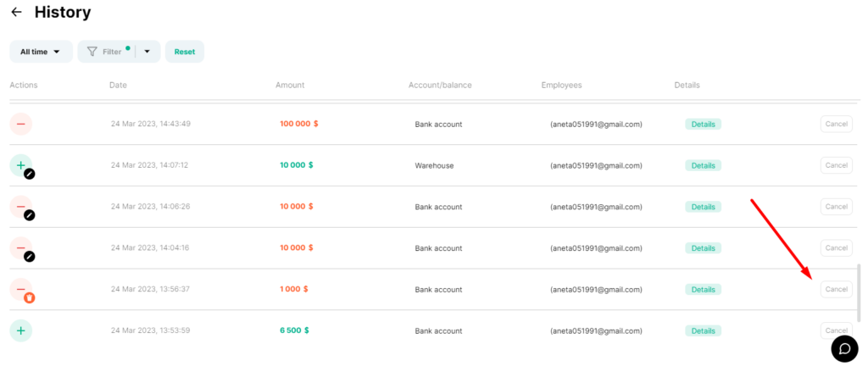Click the Filter funnel button
This screenshot has height=372, width=868.
(106, 52)
